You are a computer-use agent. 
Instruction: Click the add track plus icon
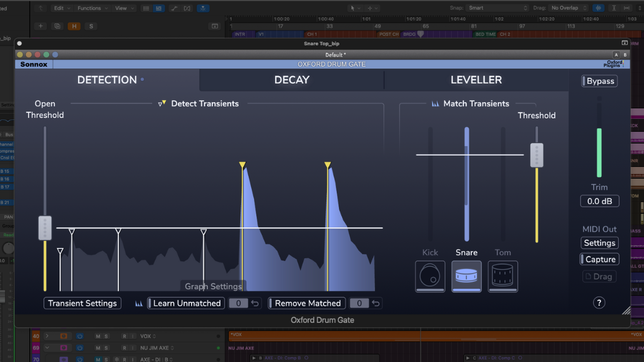pyautogui.click(x=40, y=26)
